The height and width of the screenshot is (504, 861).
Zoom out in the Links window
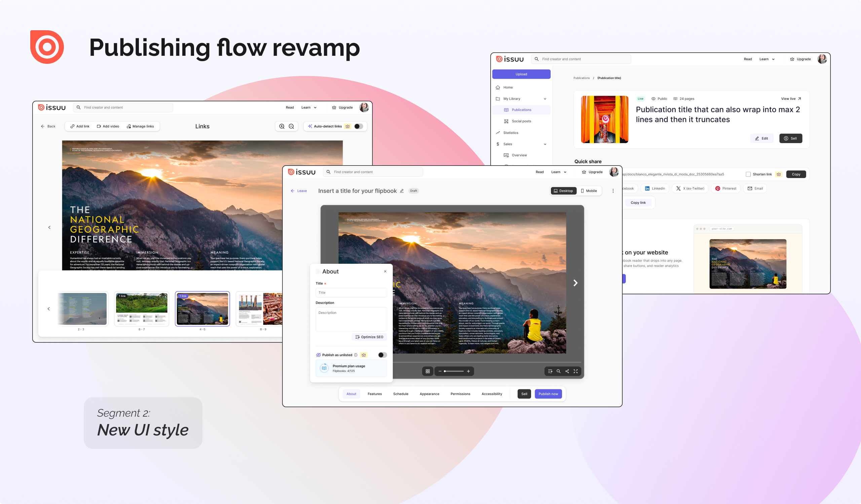(292, 126)
